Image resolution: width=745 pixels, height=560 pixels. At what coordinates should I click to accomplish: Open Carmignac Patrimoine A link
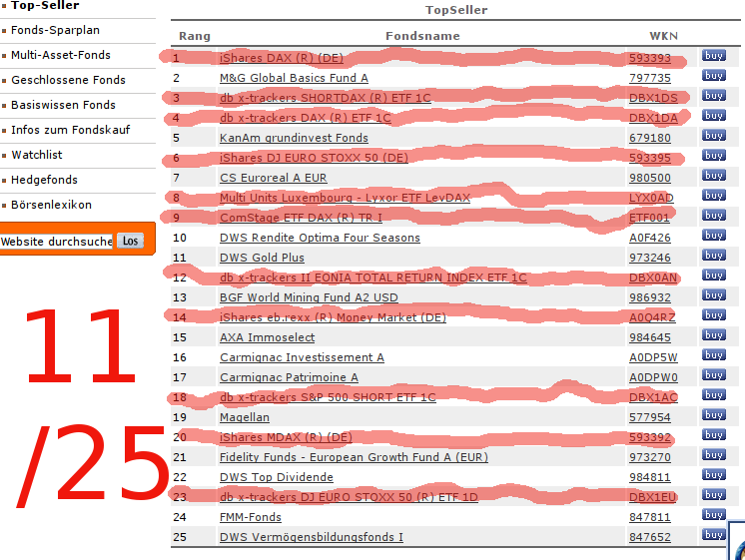(x=289, y=377)
